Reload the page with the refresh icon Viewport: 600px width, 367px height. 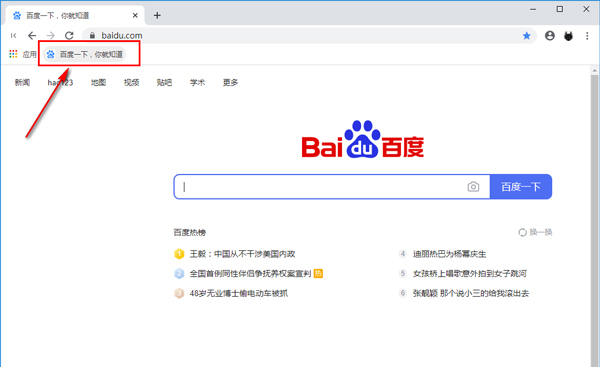click(69, 36)
